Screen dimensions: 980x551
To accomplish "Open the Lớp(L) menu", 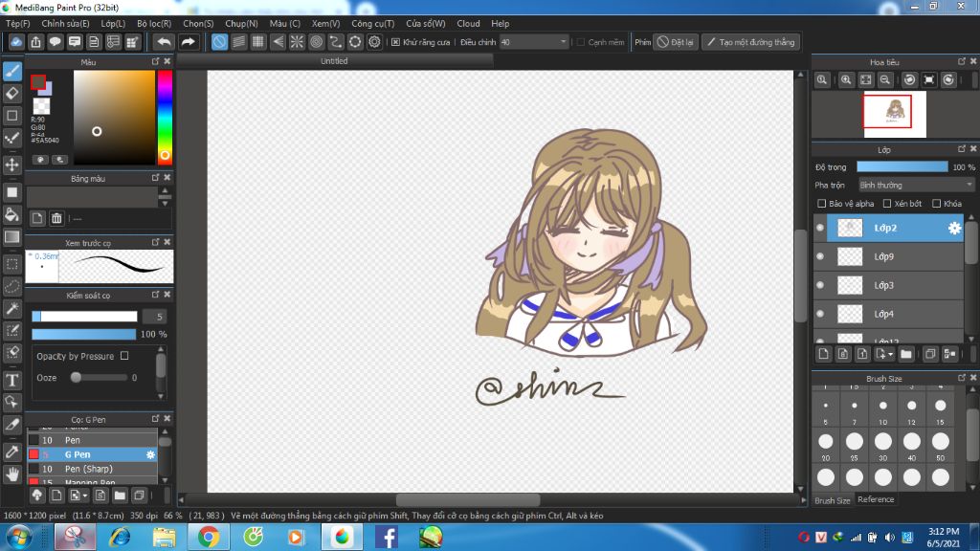I will 113,23.
